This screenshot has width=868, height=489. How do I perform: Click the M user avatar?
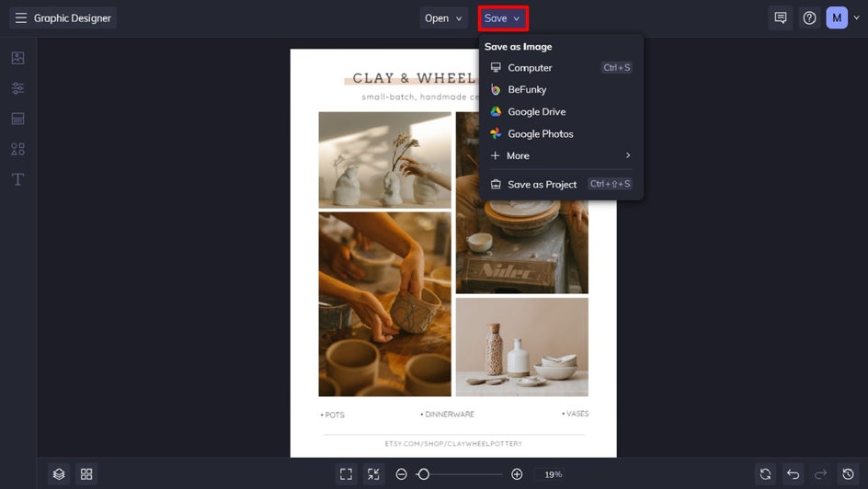[837, 17]
